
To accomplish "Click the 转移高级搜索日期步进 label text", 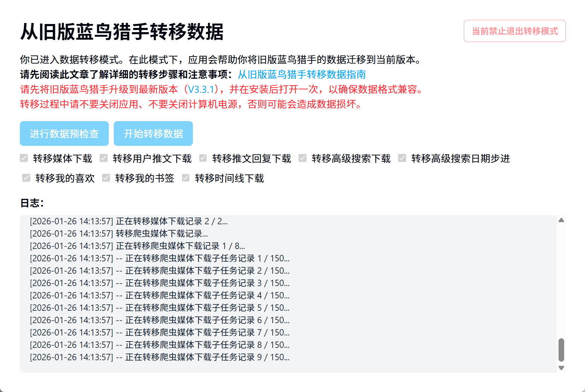I will point(460,159).
